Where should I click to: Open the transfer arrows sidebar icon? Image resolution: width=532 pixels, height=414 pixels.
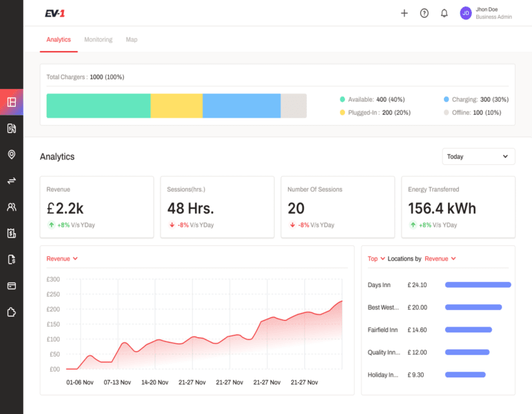point(11,181)
